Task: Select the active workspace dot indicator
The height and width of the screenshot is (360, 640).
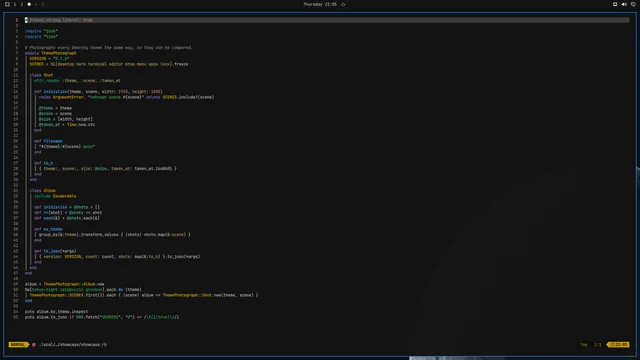Action: [29, 4]
